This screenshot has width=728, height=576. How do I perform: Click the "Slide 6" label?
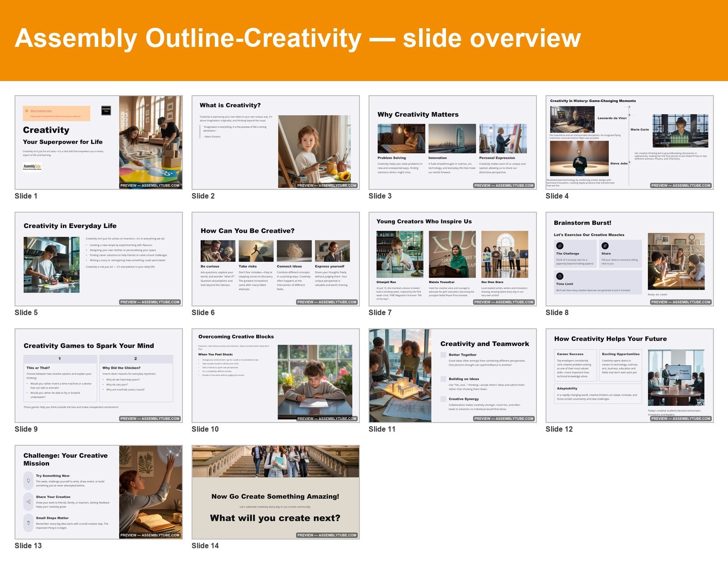[203, 312]
